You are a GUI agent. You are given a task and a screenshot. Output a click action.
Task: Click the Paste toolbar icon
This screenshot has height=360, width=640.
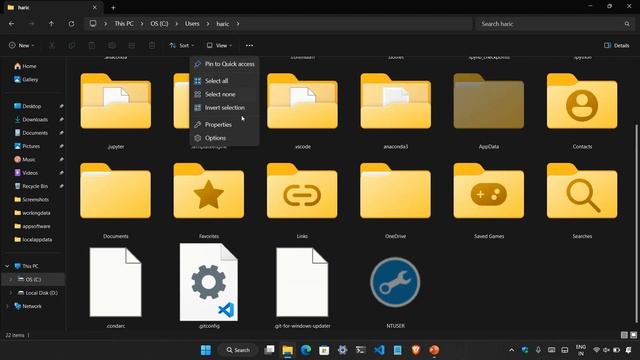tap(92, 45)
